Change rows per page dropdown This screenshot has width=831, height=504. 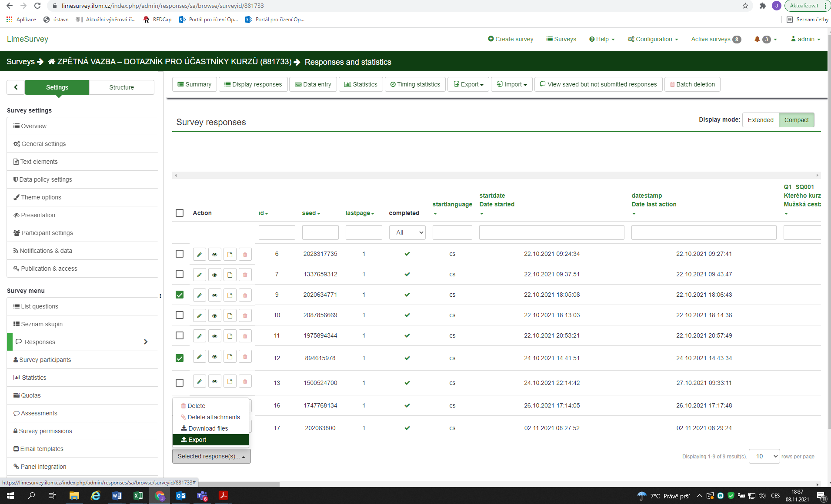coord(764,456)
